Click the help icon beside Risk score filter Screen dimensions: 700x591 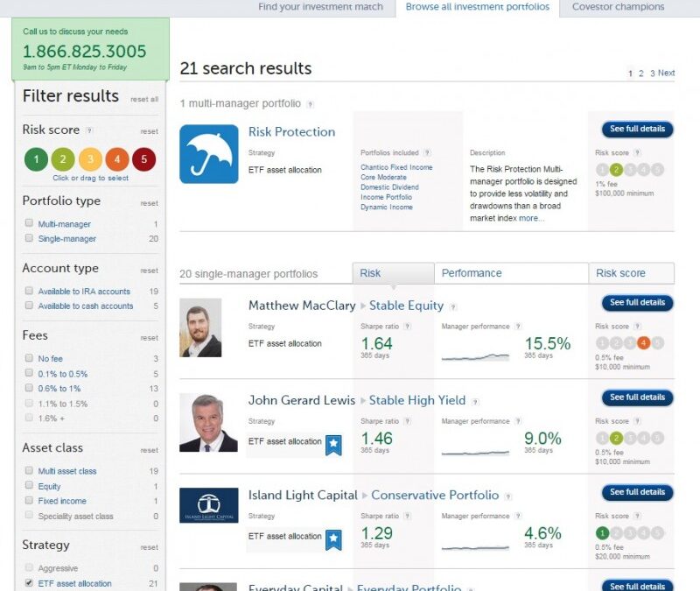pos(89,130)
